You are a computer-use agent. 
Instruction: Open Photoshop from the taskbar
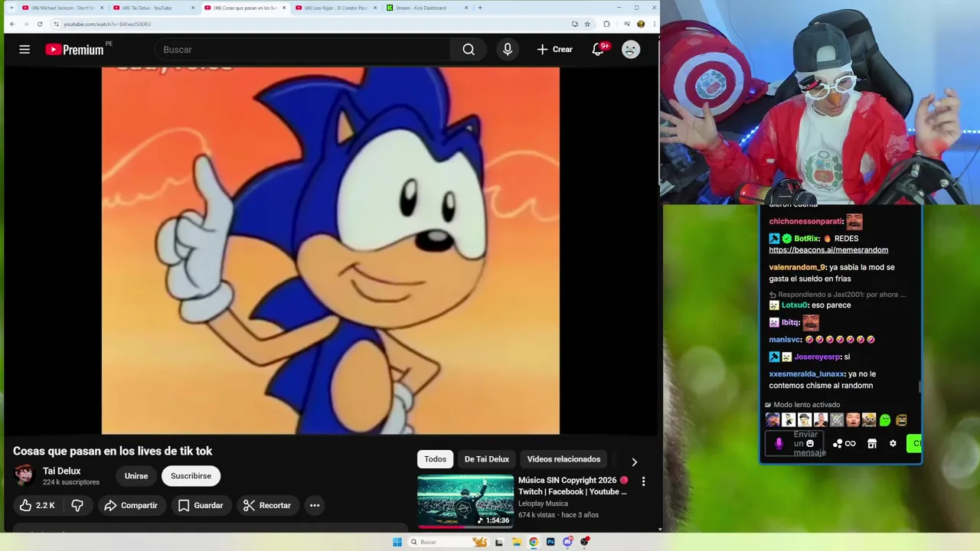550,542
